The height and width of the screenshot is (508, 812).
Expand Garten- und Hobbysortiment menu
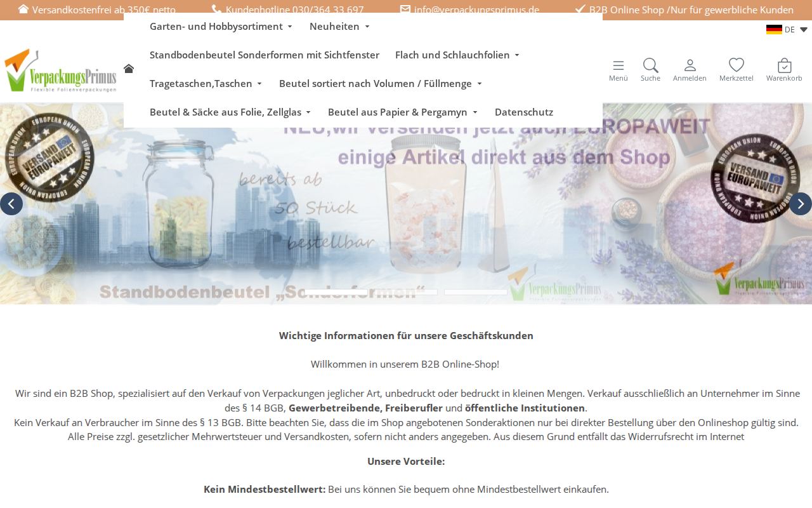pos(221,26)
